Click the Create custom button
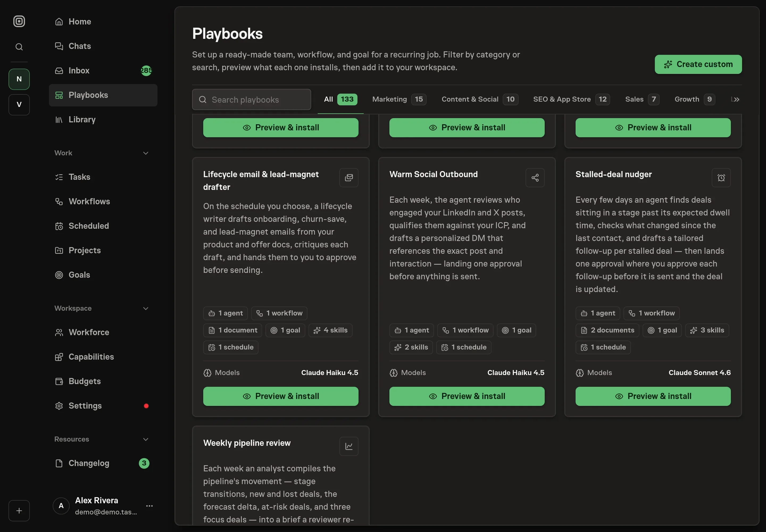 click(x=698, y=64)
